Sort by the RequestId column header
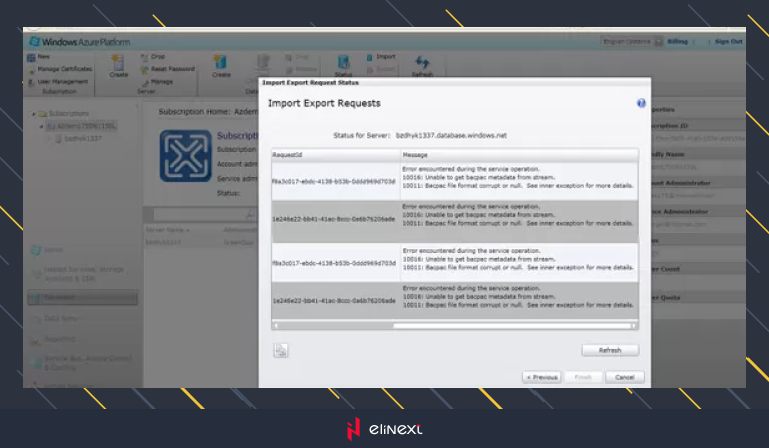Screen dimensions: 769x448 335,156
